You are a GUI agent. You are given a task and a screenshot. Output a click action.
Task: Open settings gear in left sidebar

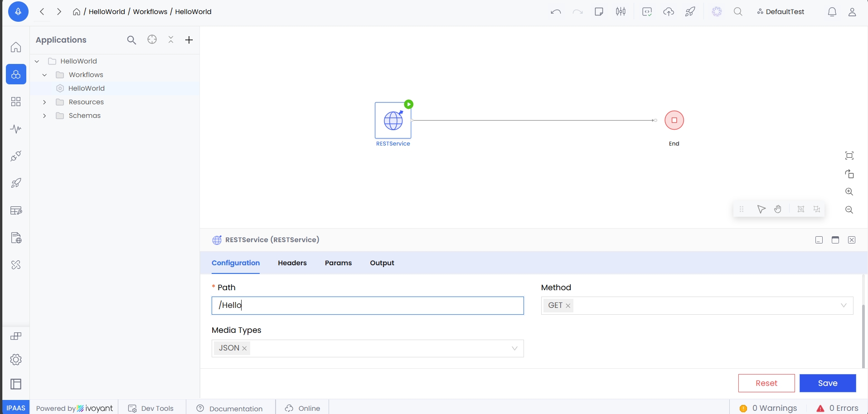click(16, 360)
